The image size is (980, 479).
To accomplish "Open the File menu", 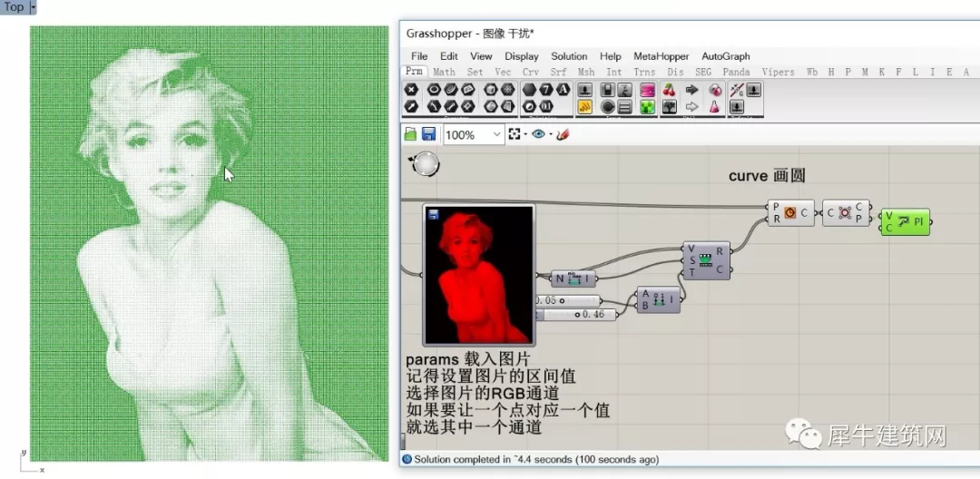I will [419, 56].
